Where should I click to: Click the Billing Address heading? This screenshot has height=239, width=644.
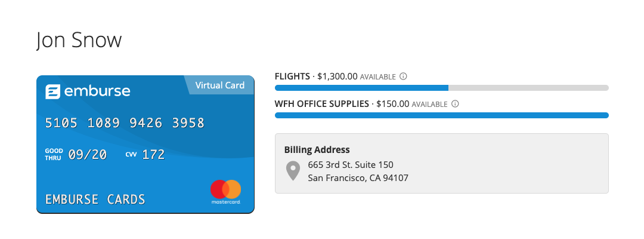coord(317,149)
